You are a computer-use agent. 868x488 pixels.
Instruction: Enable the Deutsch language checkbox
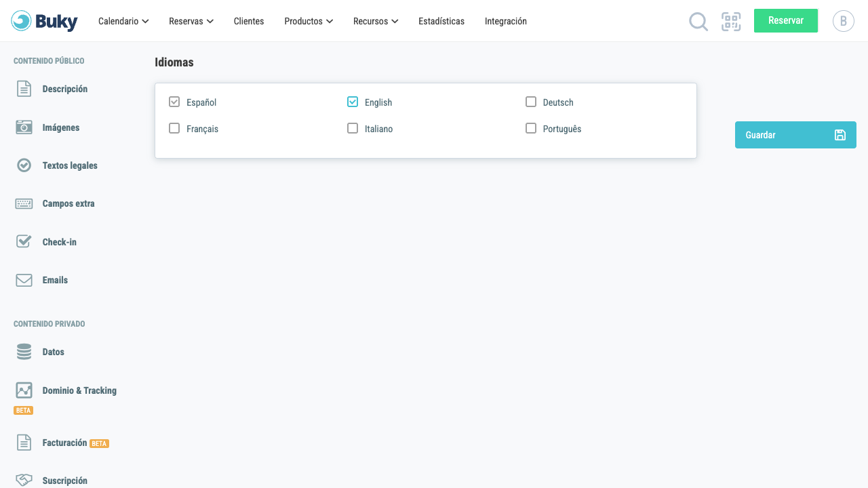[531, 102]
